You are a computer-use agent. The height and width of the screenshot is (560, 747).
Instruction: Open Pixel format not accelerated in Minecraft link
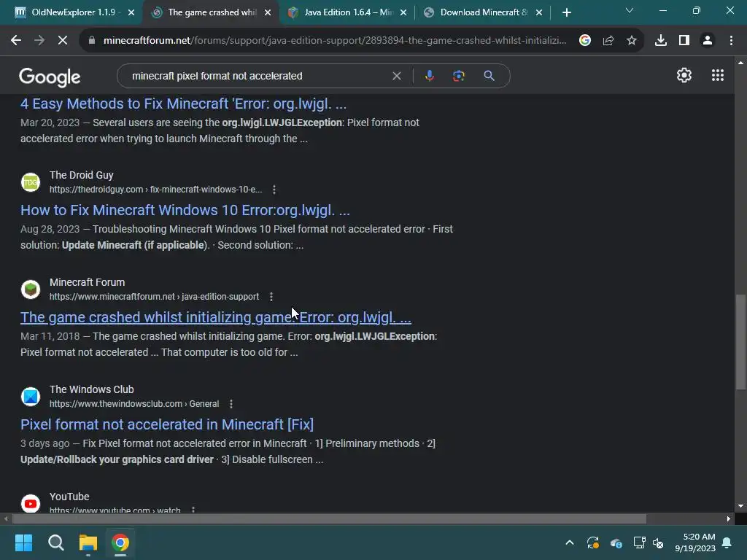click(x=167, y=424)
